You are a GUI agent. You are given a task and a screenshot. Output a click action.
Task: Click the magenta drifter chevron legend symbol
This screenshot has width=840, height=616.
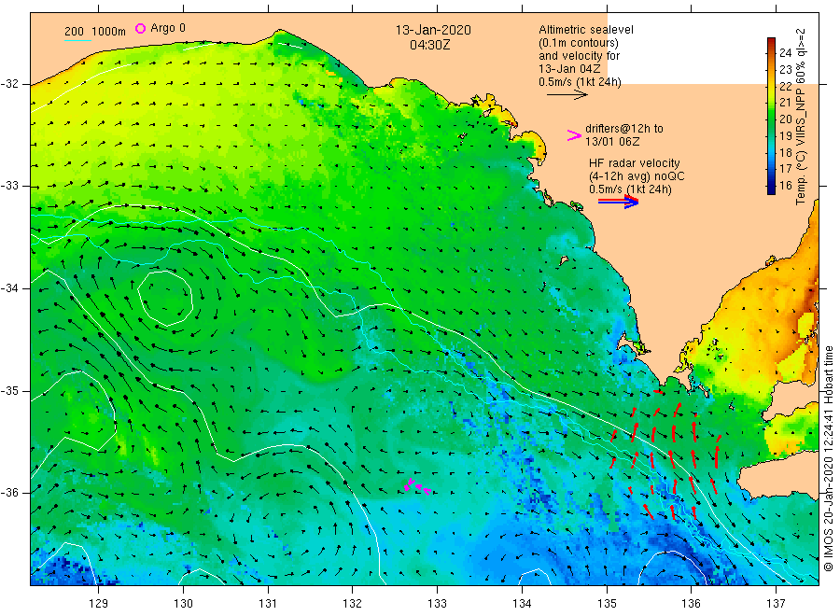574,135
